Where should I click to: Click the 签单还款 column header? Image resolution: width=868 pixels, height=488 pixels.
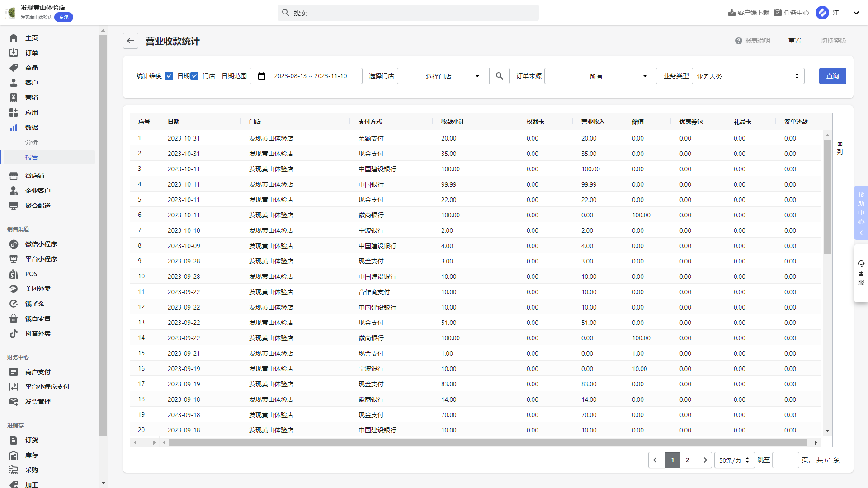796,122
